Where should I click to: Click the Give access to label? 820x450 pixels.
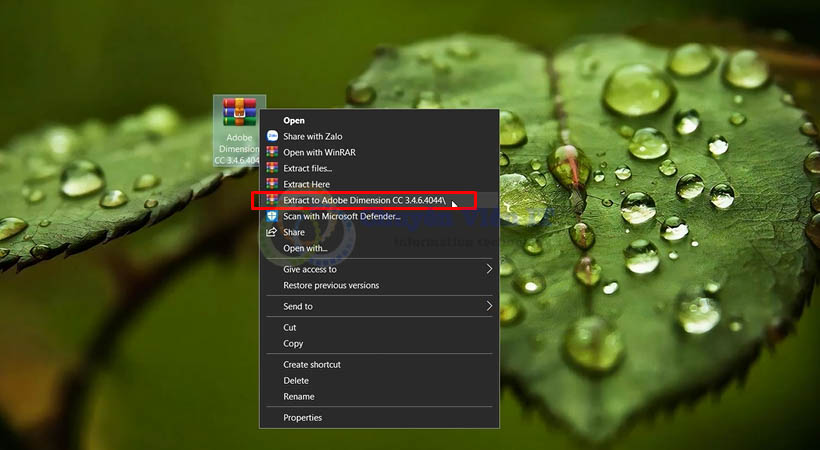click(x=310, y=269)
